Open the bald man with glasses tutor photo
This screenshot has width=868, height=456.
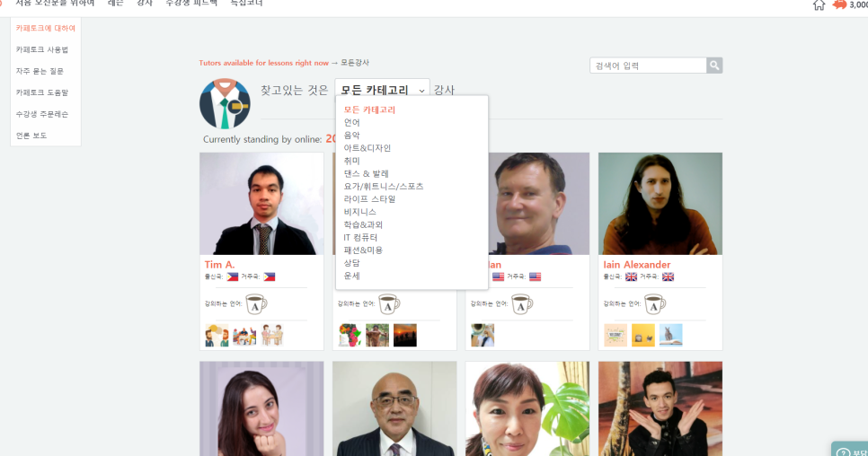click(394, 408)
